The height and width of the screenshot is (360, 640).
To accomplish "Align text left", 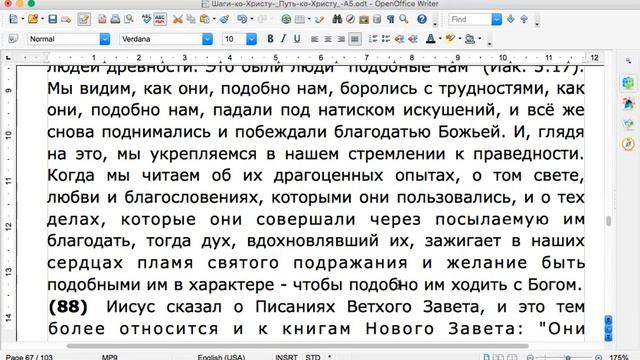I will click(314, 39).
